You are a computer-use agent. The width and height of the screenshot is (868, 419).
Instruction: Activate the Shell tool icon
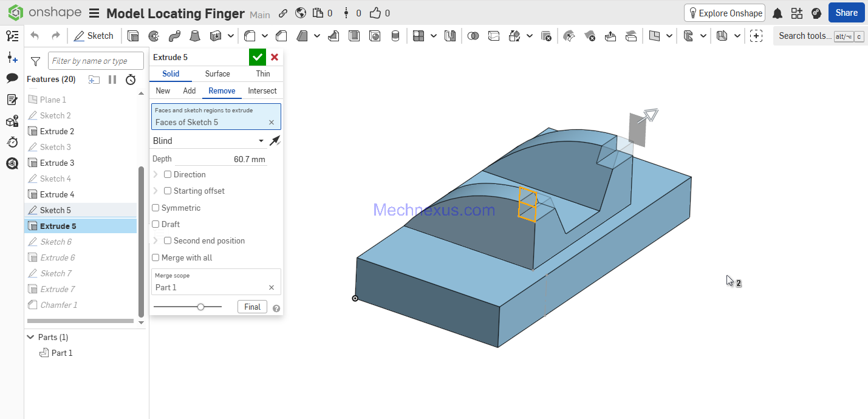(x=354, y=36)
